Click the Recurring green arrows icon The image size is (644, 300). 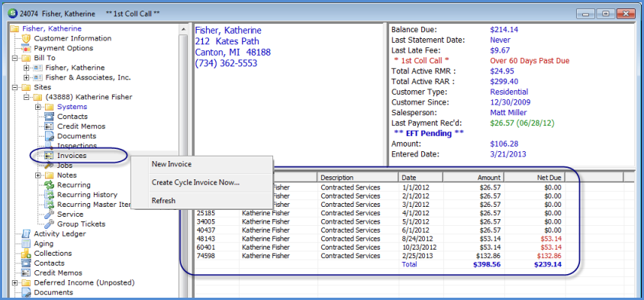point(50,185)
